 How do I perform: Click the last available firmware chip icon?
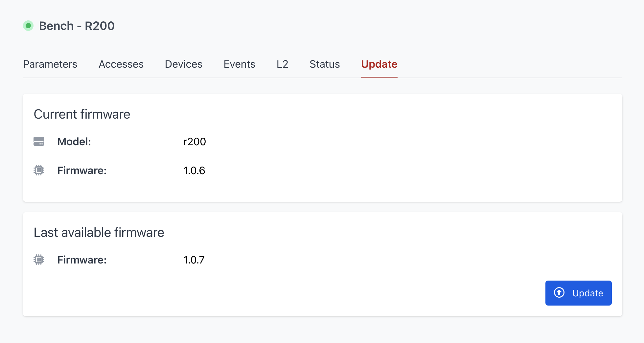coord(39,260)
